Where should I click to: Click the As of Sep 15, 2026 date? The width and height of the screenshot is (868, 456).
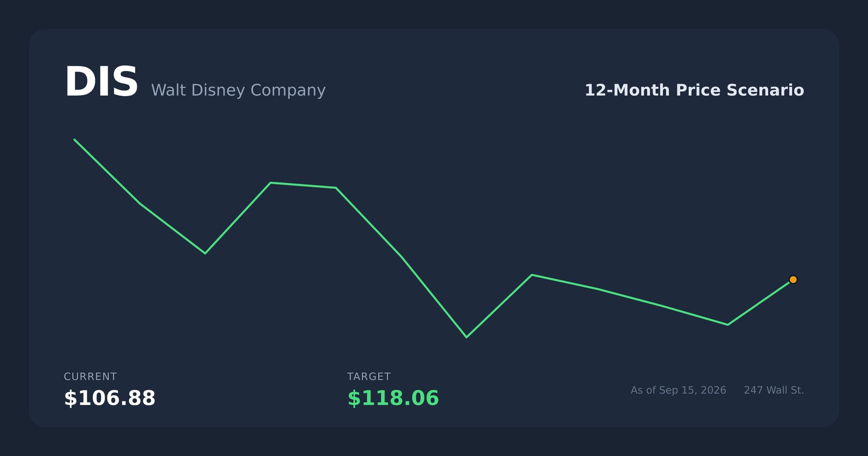tap(678, 390)
